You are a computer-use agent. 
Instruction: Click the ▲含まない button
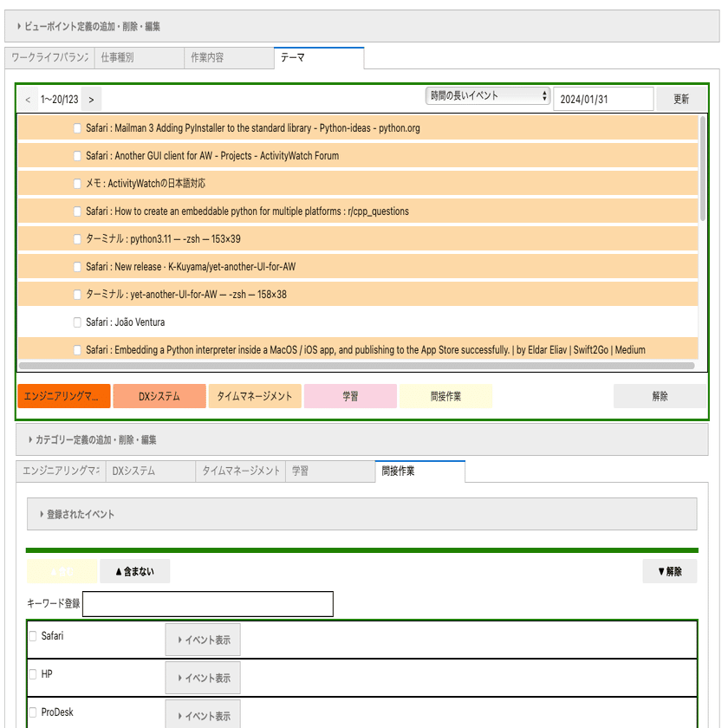[134, 571]
